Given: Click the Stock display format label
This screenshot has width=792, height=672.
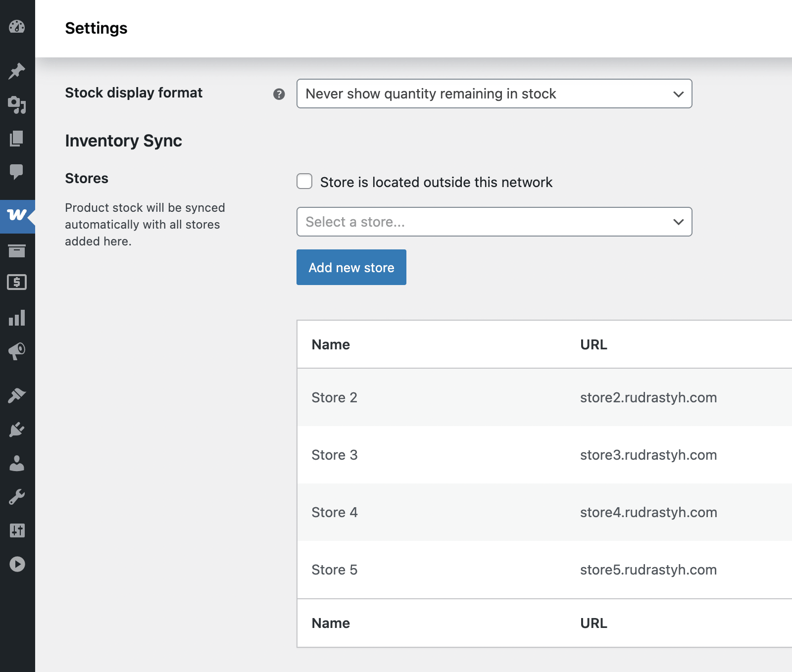Looking at the screenshot, I should coord(134,93).
